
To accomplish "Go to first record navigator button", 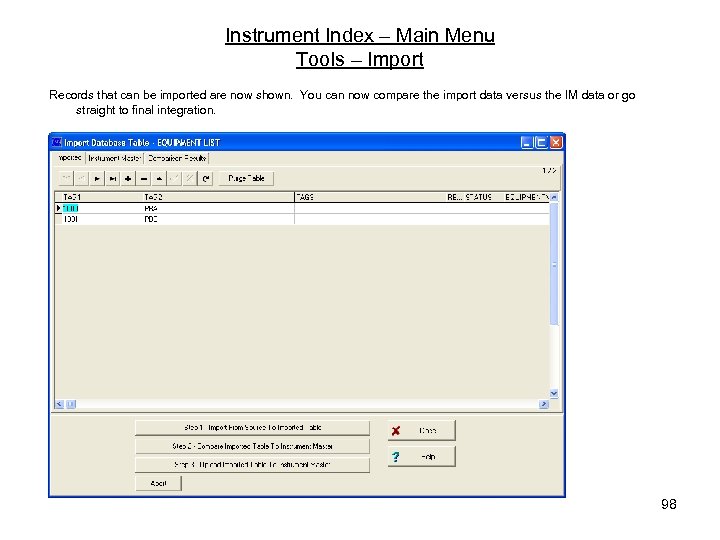I will 66,178.
